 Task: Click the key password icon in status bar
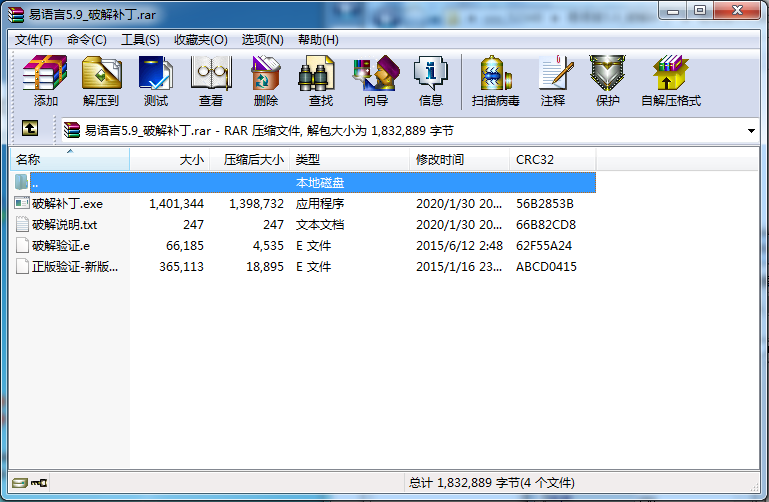[x=39, y=483]
